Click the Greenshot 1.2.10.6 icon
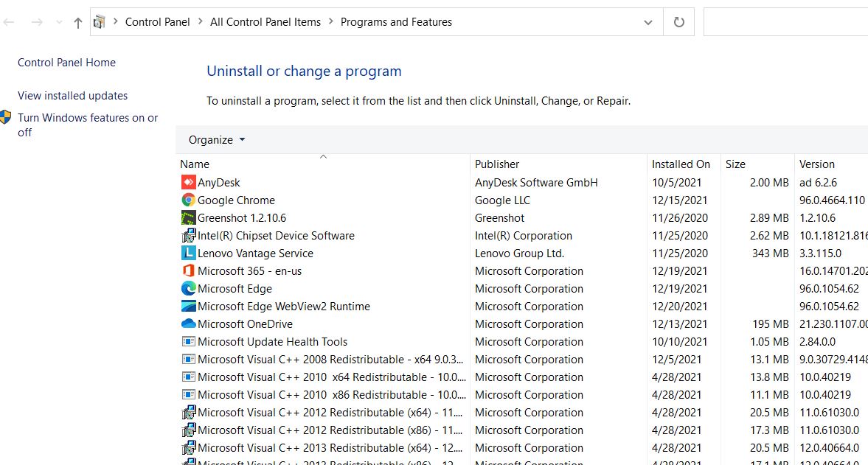The height and width of the screenshot is (465, 868). 188,217
